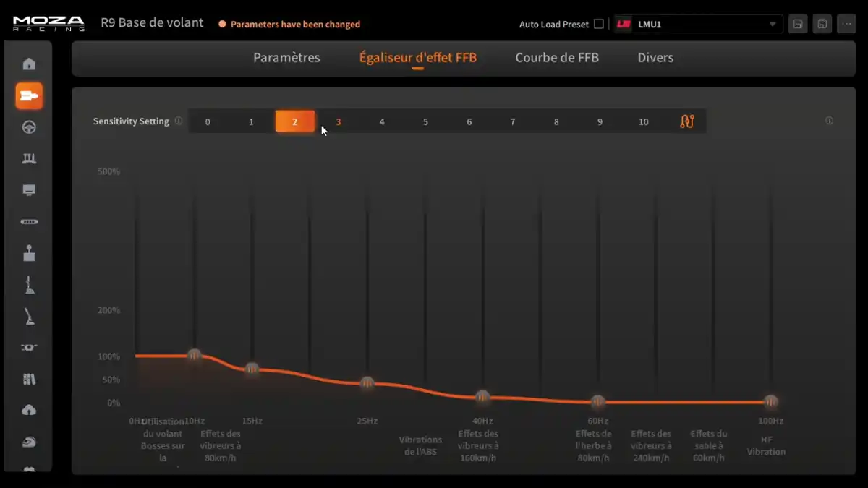Screen dimensions: 868x488
Task: Open the cloud upload icon in sidebar
Action: (29, 410)
